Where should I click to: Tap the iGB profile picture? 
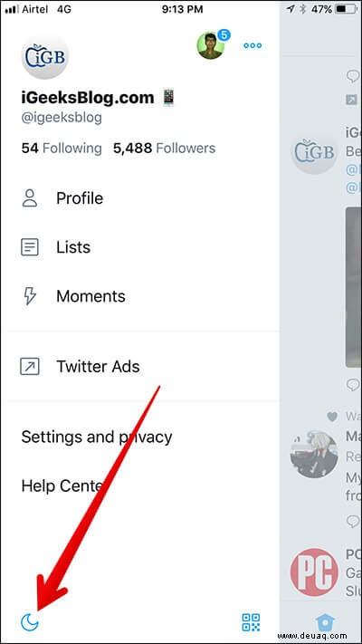tap(45, 57)
